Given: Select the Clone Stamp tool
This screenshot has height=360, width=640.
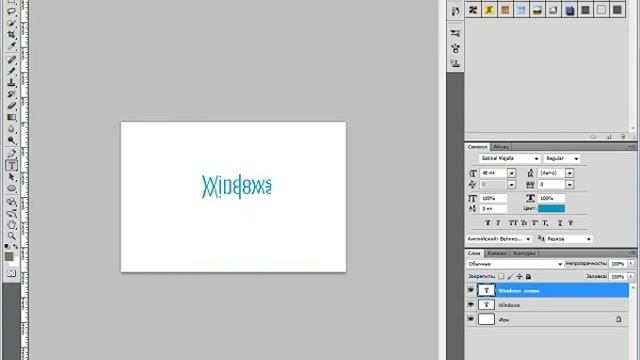Looking at the screenshot, I should coord(12,82).
